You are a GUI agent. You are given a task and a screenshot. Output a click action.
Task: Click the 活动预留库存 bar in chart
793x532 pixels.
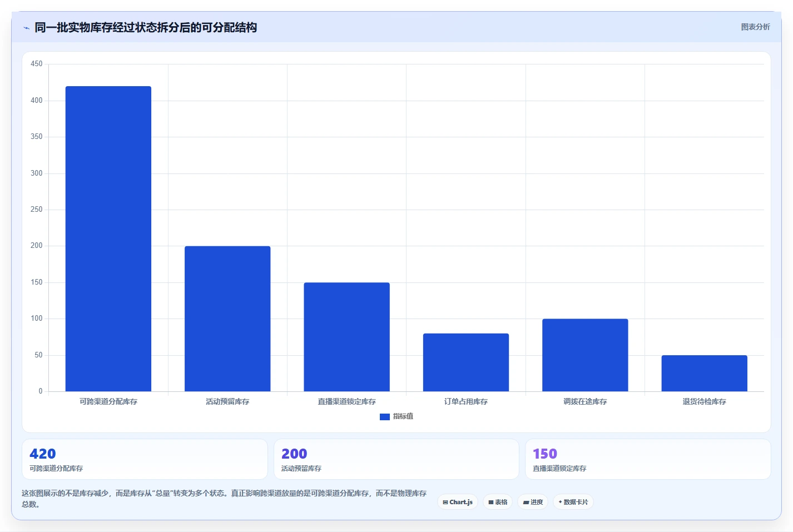tap(227, 319)
